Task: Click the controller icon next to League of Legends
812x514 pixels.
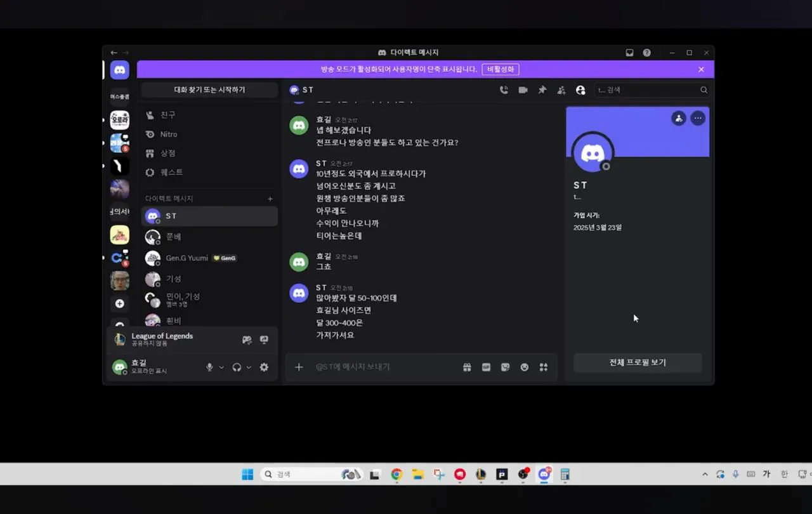Action: click(247, 339)
